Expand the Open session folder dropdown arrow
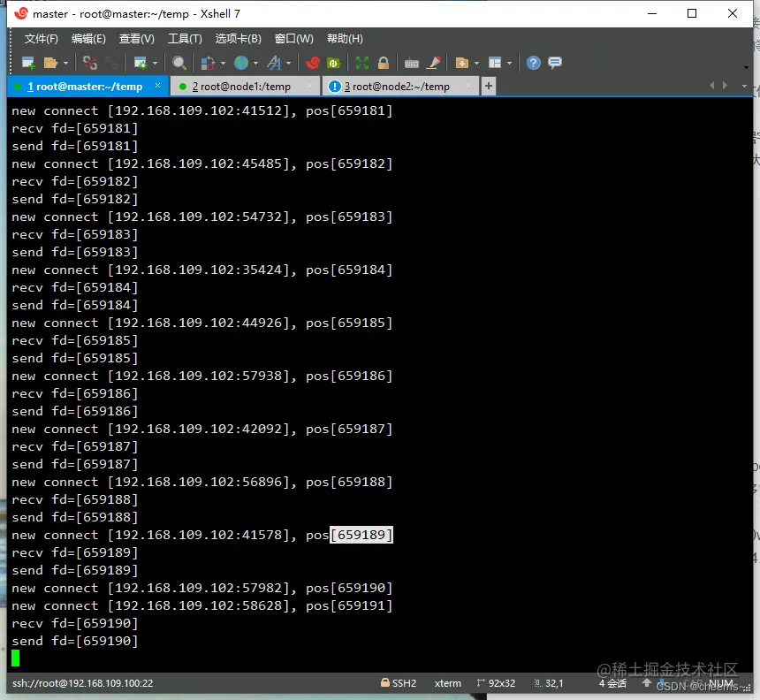Viewport: 760px width, 700px height. 65,63
